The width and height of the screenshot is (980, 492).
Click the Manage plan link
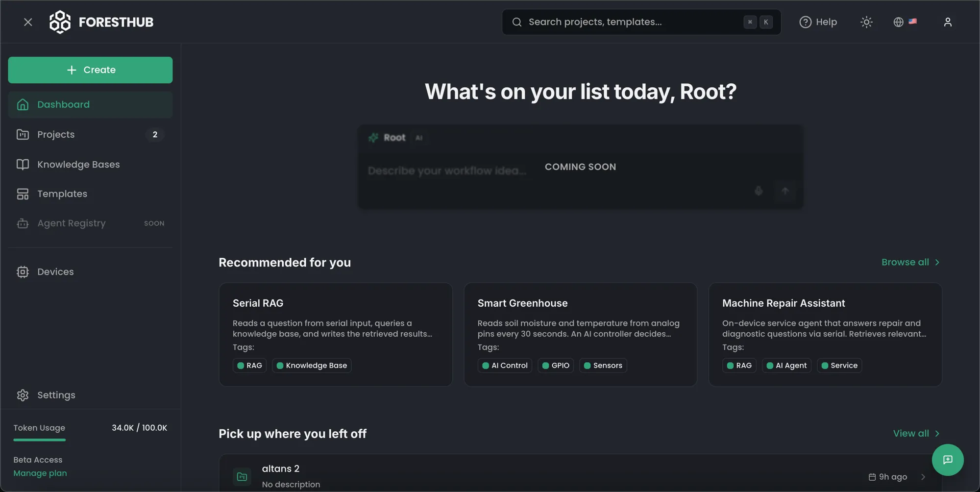(x=40, y=473)
